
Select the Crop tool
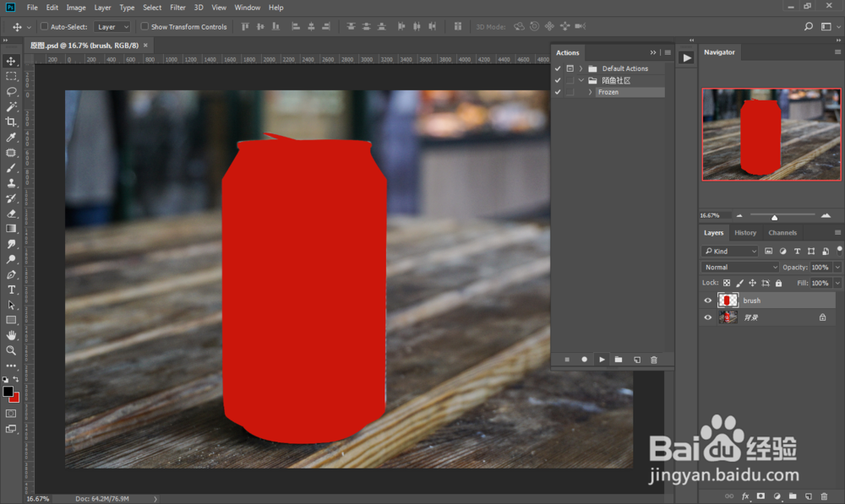pyautogui.click(x=12, y=122)
